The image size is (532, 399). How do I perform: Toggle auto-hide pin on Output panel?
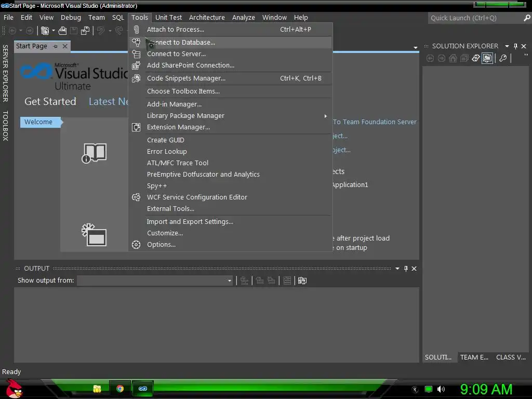pyautogui.click(x=406, y=269)
